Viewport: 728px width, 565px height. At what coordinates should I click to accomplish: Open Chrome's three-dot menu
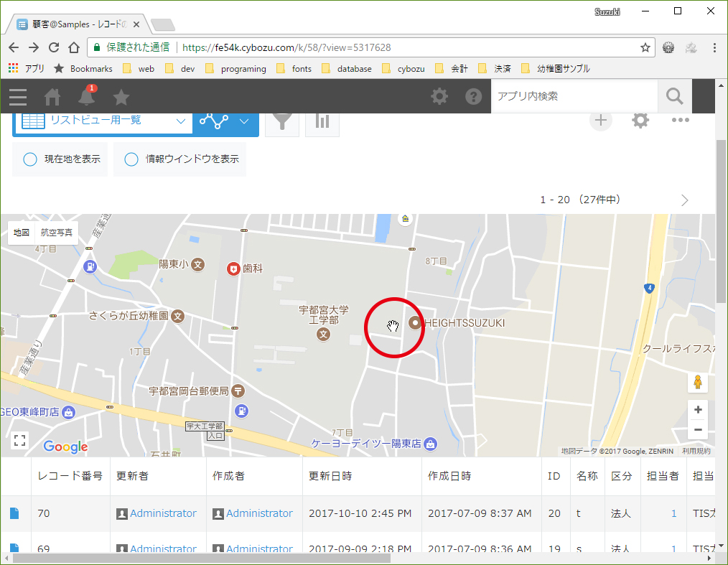pyautogui.click(x=714, y=47)
